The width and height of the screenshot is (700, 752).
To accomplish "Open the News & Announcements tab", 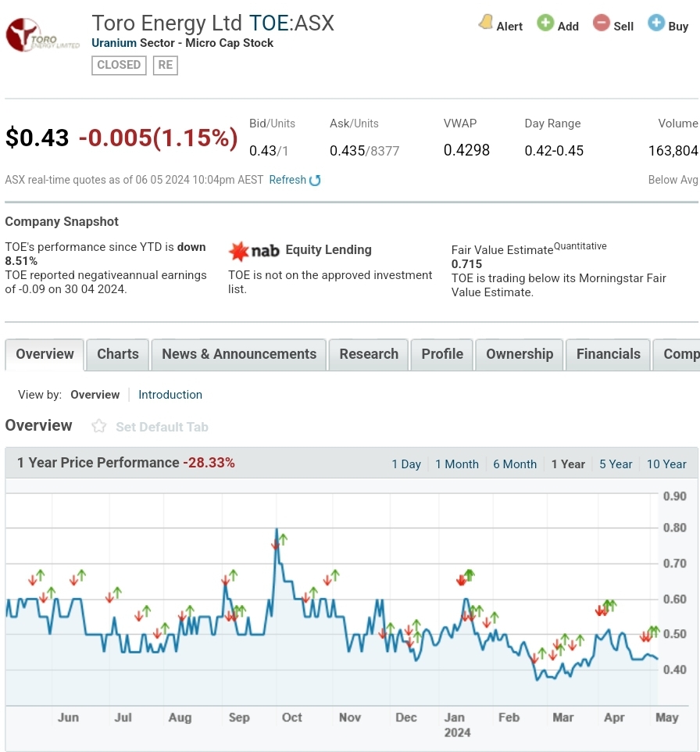I will [239, 354].
